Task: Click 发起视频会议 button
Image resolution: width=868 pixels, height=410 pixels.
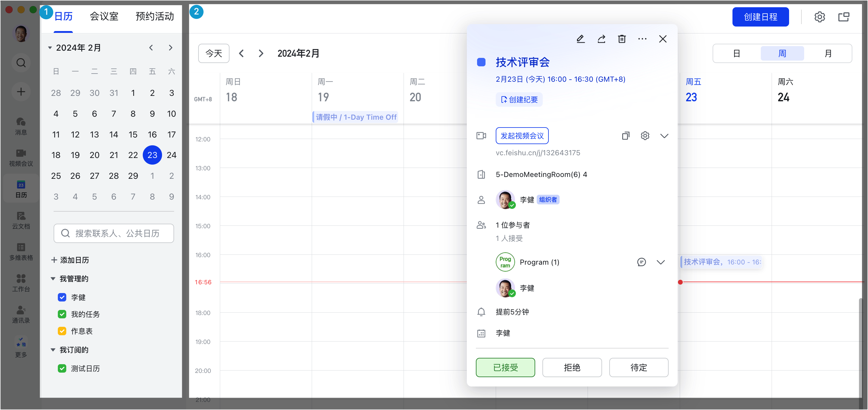Action: point(522,136)
